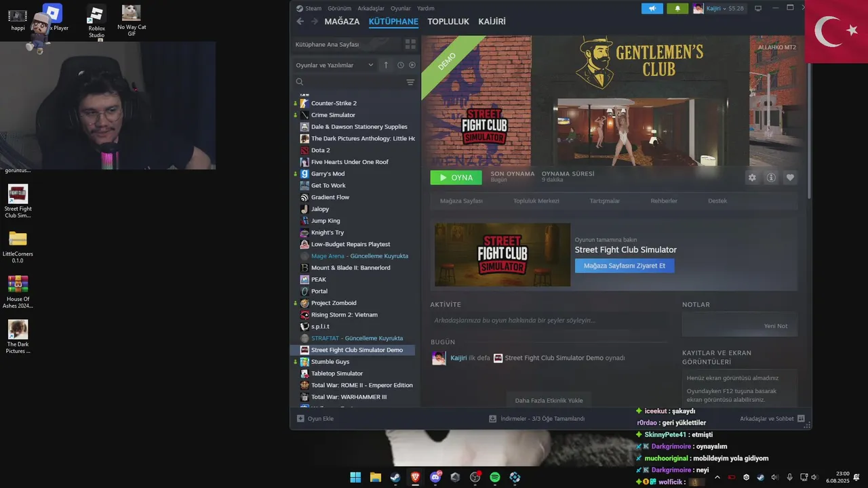Open Kütüphane Ana Sayfası
Screen dimensions: 868x488
pyautogui.click(x=328, y=44)
